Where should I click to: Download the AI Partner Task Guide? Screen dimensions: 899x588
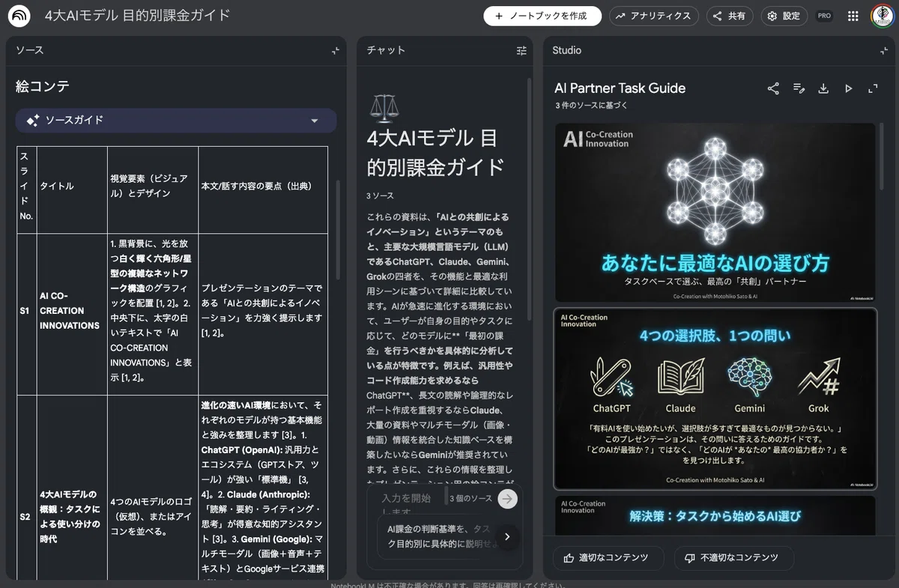click(823, 88)
